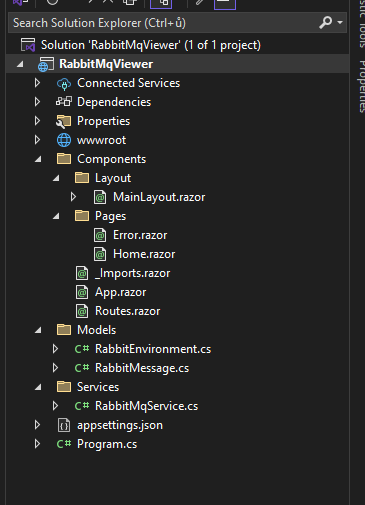Viewport: 365px width, 505px height.
Task: Click the RabbitMqViewer web project icon
Action: pyautogui.click(x=46, y=64)
